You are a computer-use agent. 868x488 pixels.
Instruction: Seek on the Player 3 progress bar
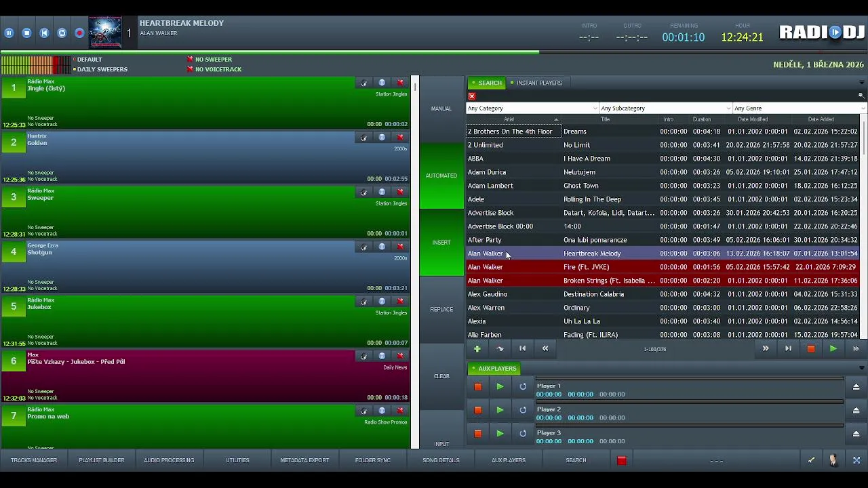click(689, 426)
